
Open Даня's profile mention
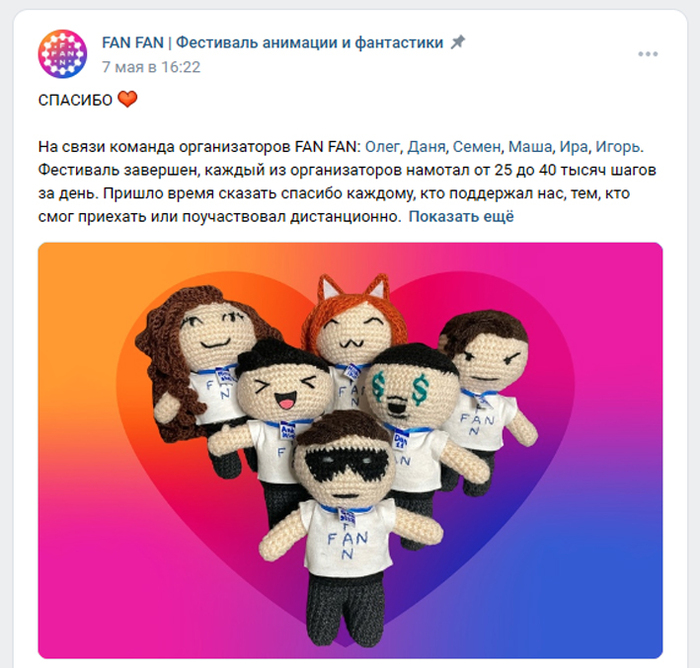(x=426, y=146)
